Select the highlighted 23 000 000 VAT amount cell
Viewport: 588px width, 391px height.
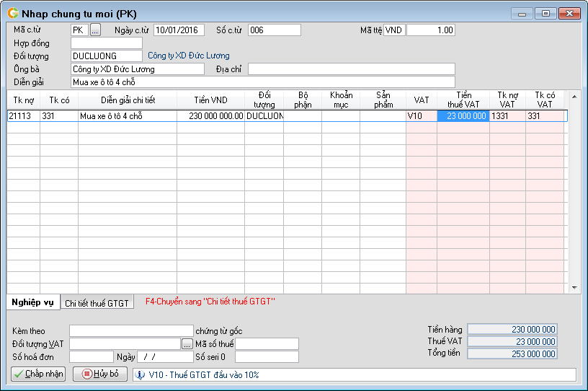click(463, 116)
